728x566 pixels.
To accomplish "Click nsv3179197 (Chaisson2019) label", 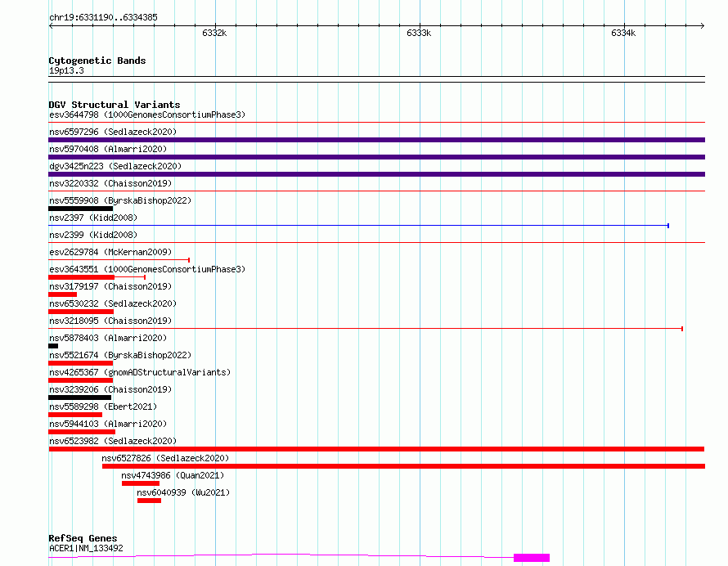I will pyautogui.click(x=110, y=286).
